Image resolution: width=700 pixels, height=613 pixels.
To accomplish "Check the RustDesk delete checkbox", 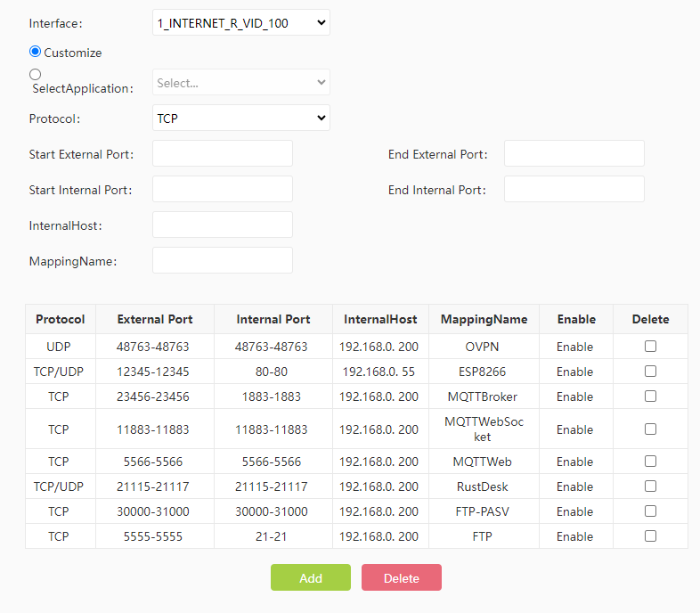I will coord(650,486).
